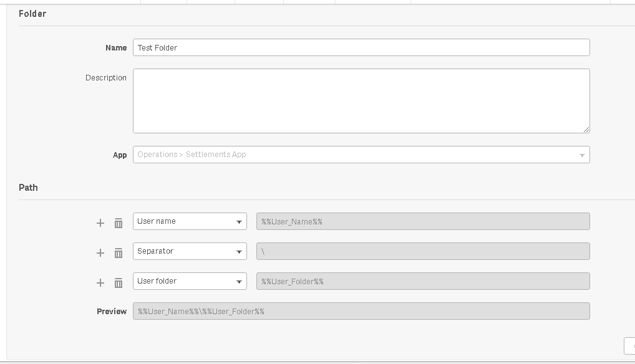Click the Description box resize handle
The image size is (635, 364).
[586, 130]
